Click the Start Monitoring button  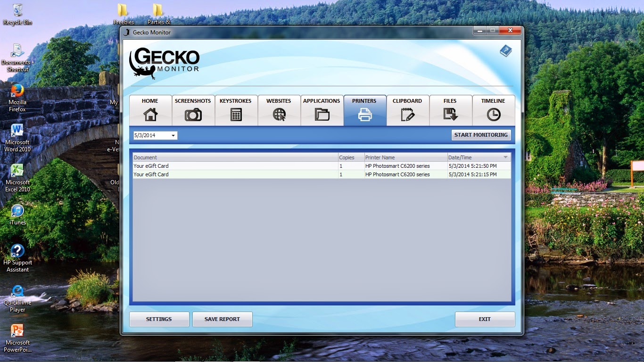coord(481,135)
